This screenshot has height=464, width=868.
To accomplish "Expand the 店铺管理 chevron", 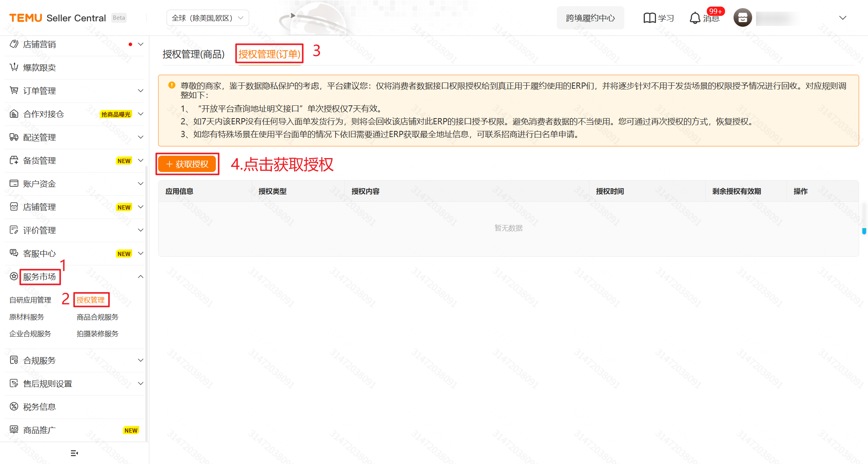I will pos(141,207).
